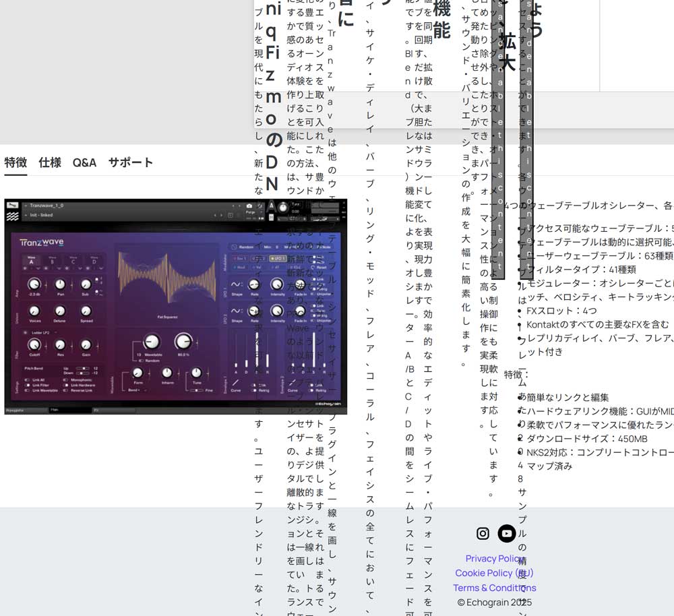674x616 pixels.
Task: Click the Tranzwave plugin screenshot image
Action: [176, 307]
